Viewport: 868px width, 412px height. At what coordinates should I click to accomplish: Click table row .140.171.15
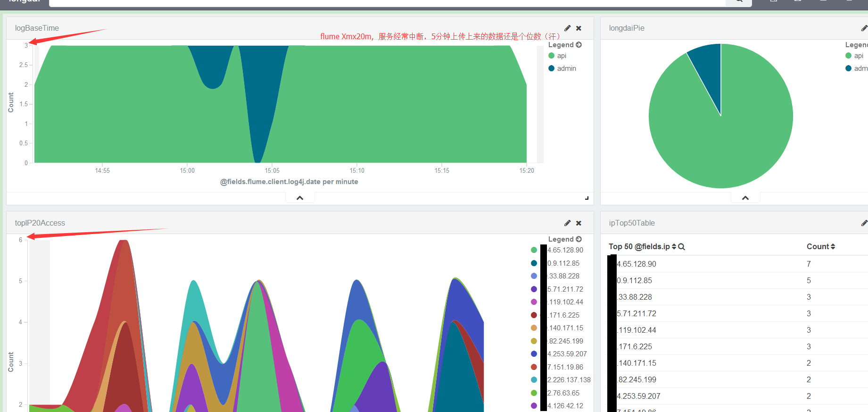(x=738, y=363)
